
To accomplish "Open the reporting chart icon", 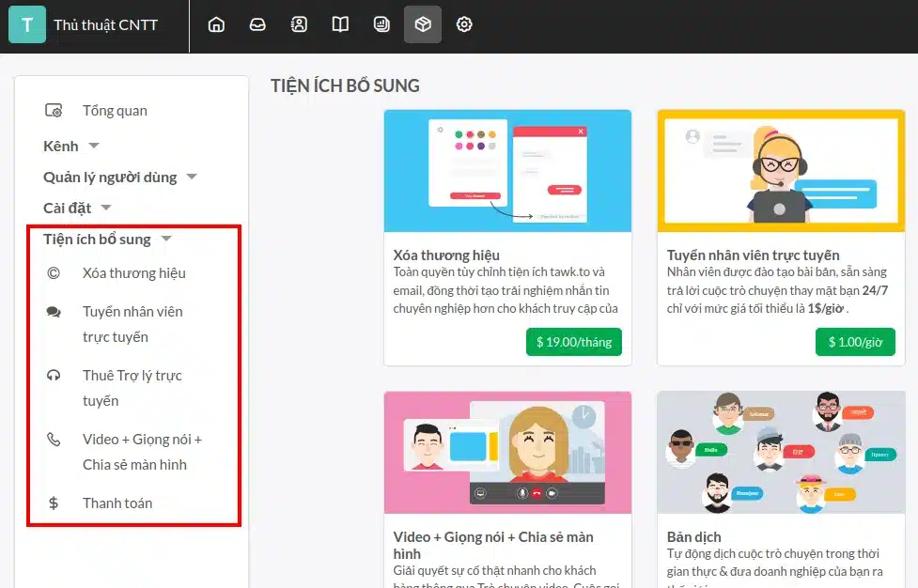I will pos(381,24).
